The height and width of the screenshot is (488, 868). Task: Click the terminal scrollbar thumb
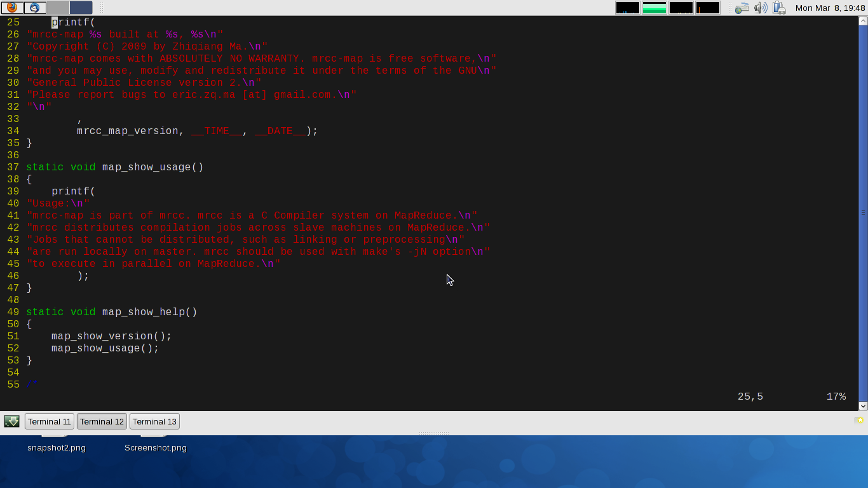click(x=863, y=213)
